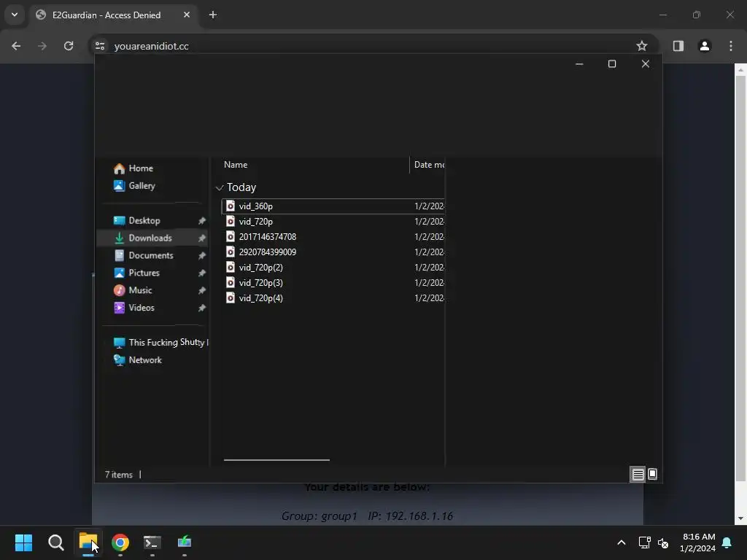Screen dimensions: 747x560
Task: Open the Documents folder in sidebar
Action: pos(144,255)
